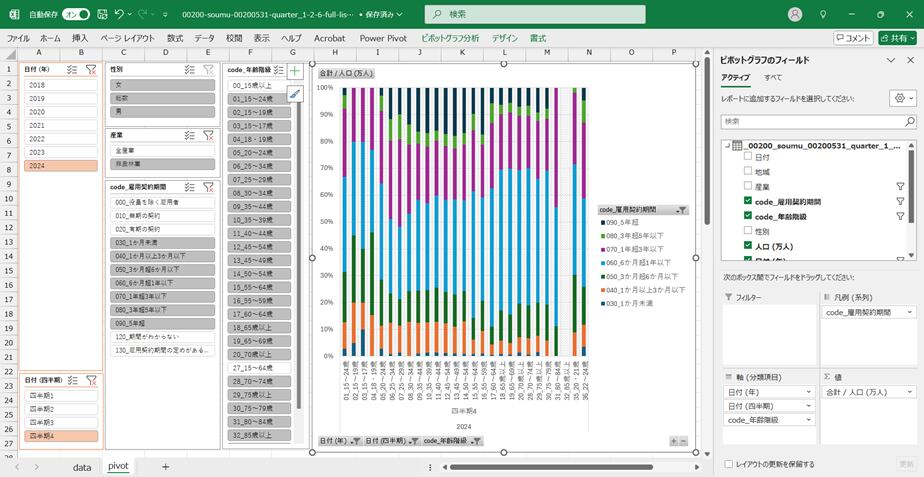
Task: Click the chart elements plus icon
Action: [295, 72]
